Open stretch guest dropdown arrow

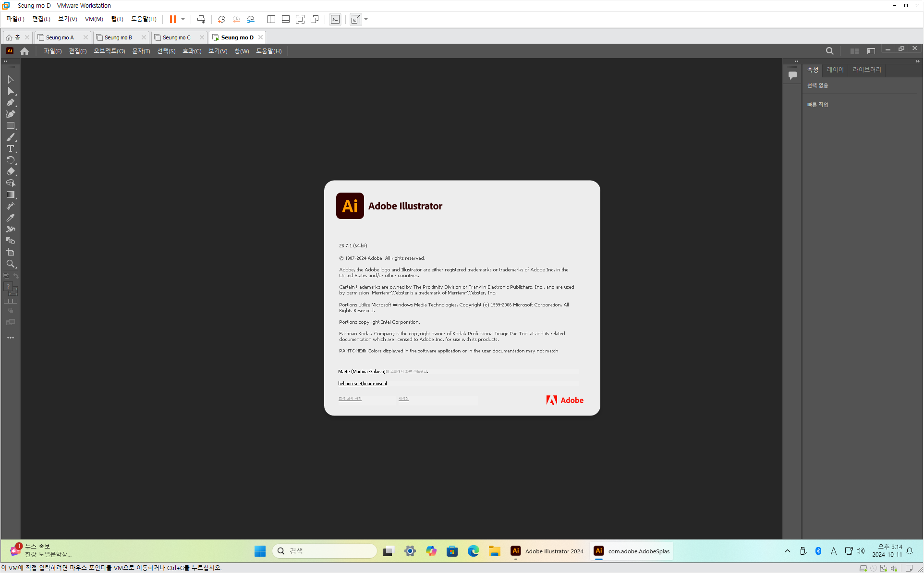pyautogui.click(x=366, y=19)
